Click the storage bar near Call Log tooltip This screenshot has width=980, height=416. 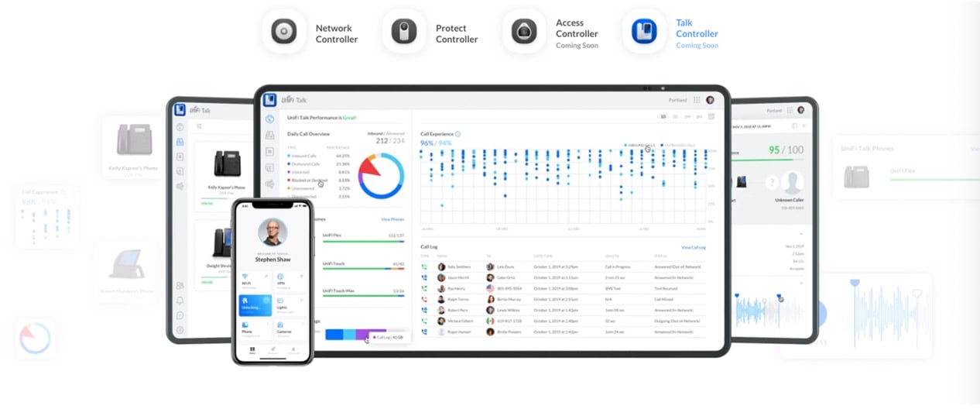(x=355, y=335)
